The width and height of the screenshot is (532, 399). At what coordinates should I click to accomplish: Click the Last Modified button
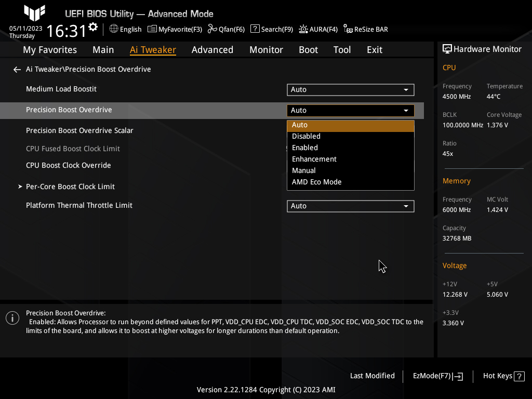(372, 376)
